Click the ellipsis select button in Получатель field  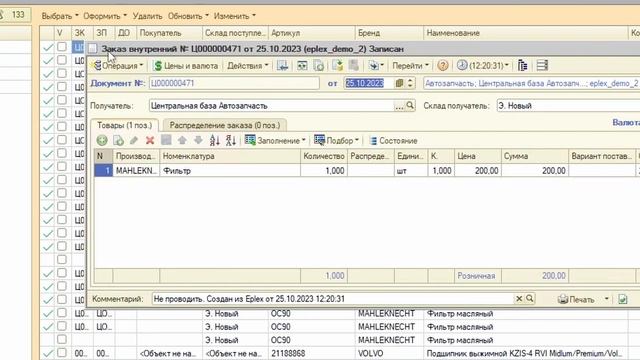tap(399, 106)
